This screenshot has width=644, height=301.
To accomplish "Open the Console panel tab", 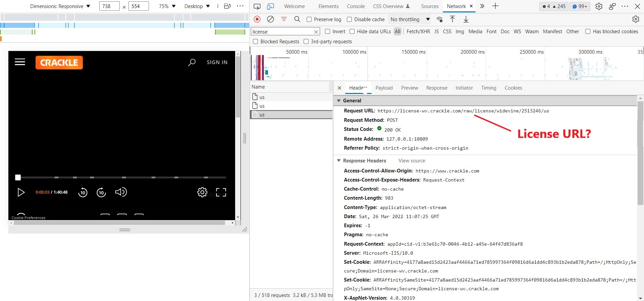I will tap(356, 6).
